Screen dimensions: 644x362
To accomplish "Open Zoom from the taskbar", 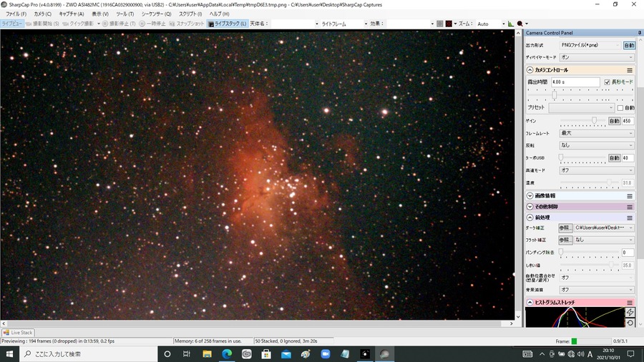I will tap(326, 354).
